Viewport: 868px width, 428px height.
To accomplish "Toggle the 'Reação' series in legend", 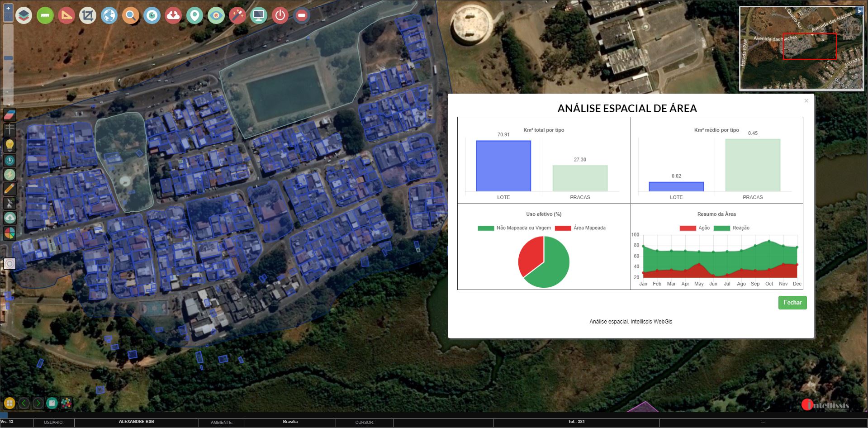I will coord(731,228).
